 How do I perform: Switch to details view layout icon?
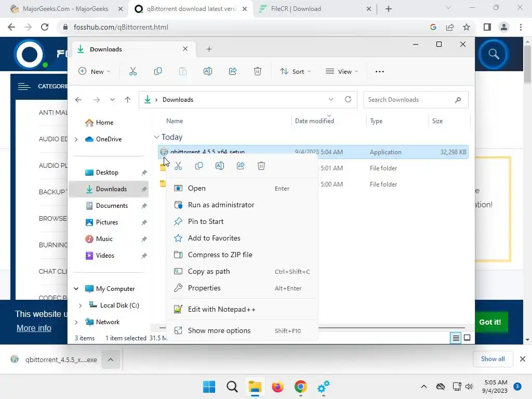click(456, 338)
